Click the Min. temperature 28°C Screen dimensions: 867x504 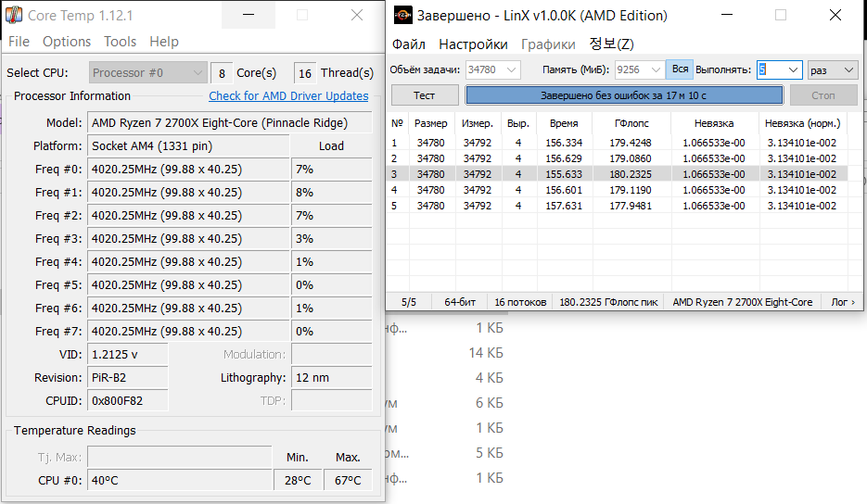click(x=298, y=480)
